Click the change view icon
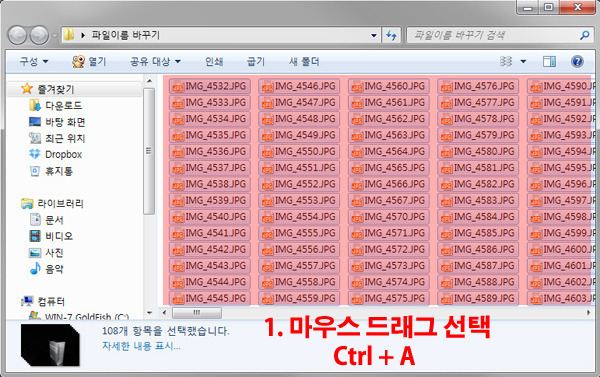 pos(506,61)
